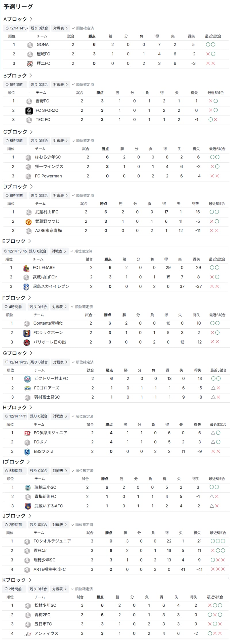The image size is (230, 644).
Task: Click the EBSフジミ shield icon
Action: coord(27,452)
